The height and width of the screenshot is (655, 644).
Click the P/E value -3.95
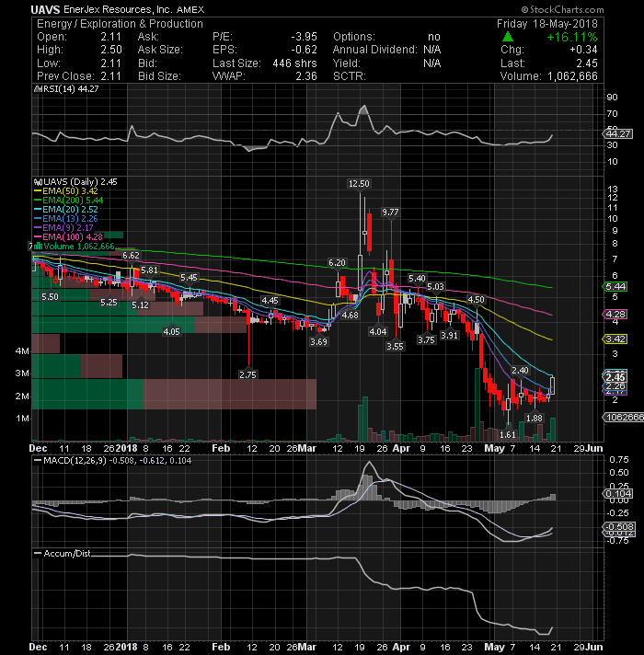click(304, 37)
